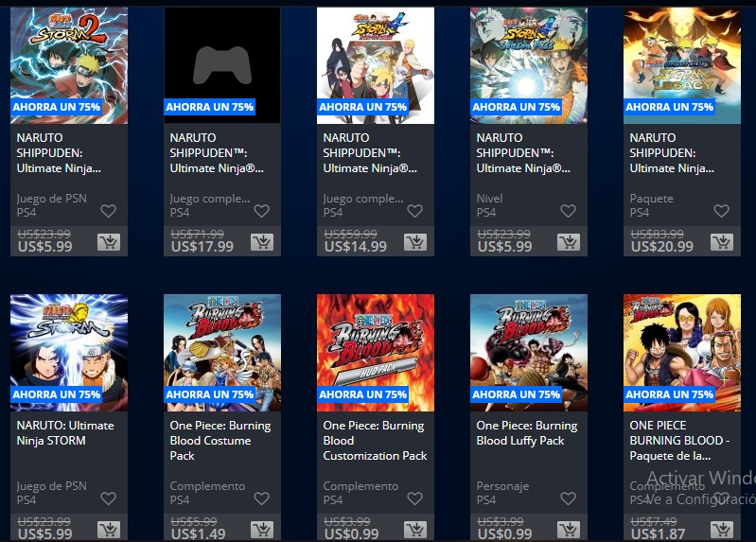This screenshot has height=542, width=756.
Task: Open ONE PIECE BURNING BLOOD Paquete cover art
Action: tap(682, 353)
